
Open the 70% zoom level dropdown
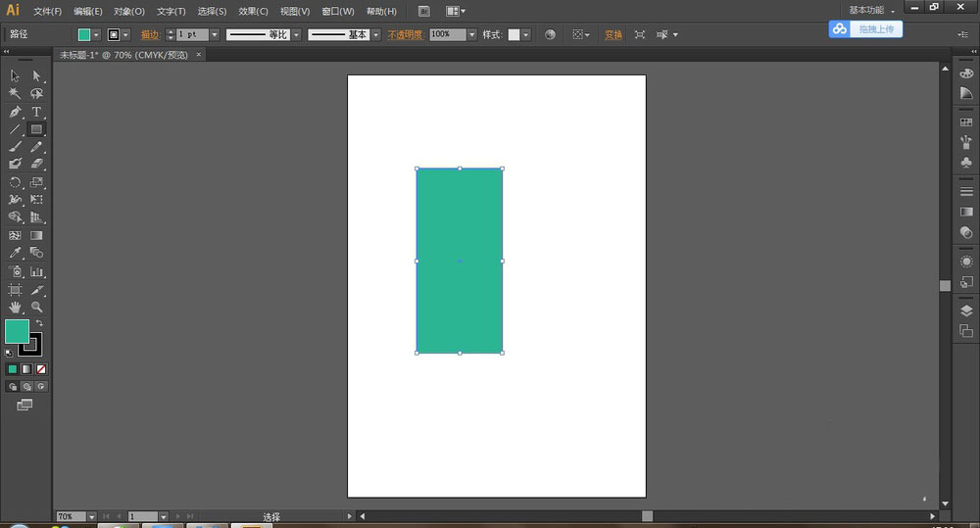click(x=92, y=516)
